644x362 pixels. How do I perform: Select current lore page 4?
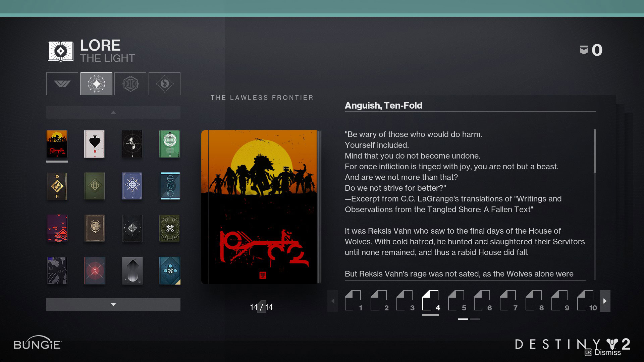(431, 301)
